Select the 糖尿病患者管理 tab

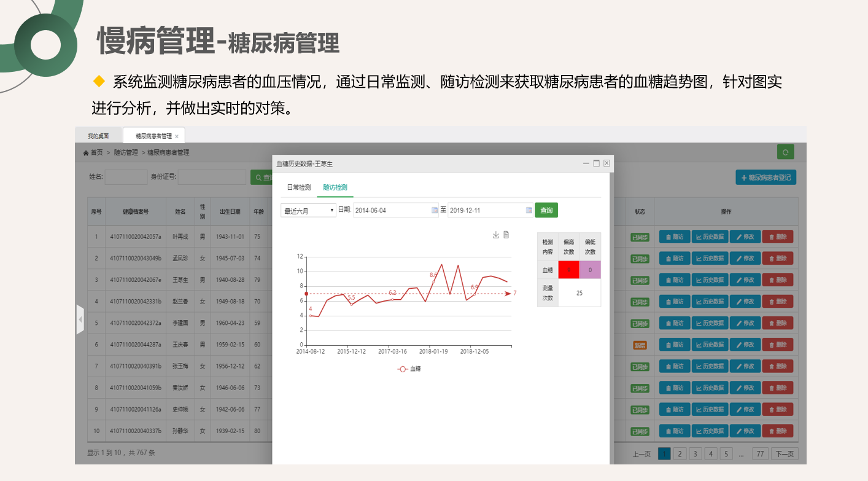coord(153,136)
